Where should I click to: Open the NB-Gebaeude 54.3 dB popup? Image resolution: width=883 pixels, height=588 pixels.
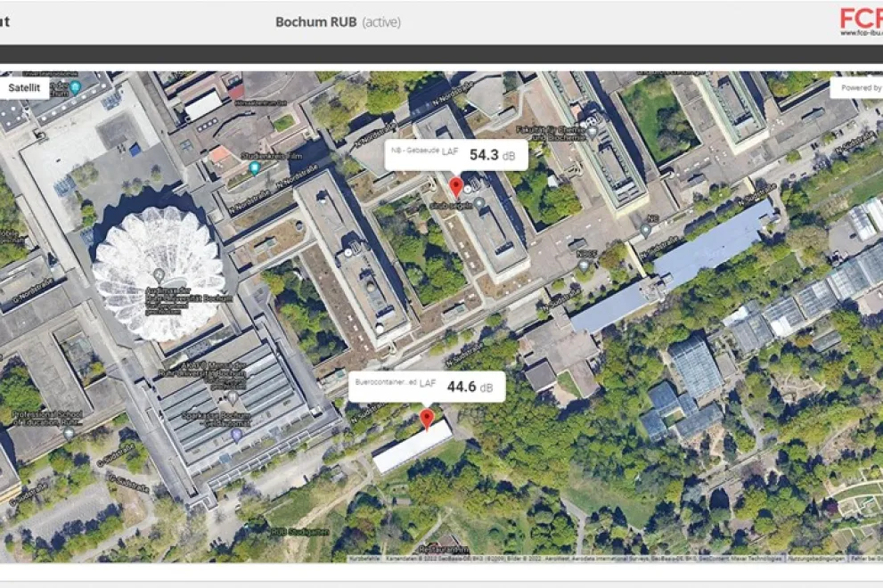coord(456,154)
